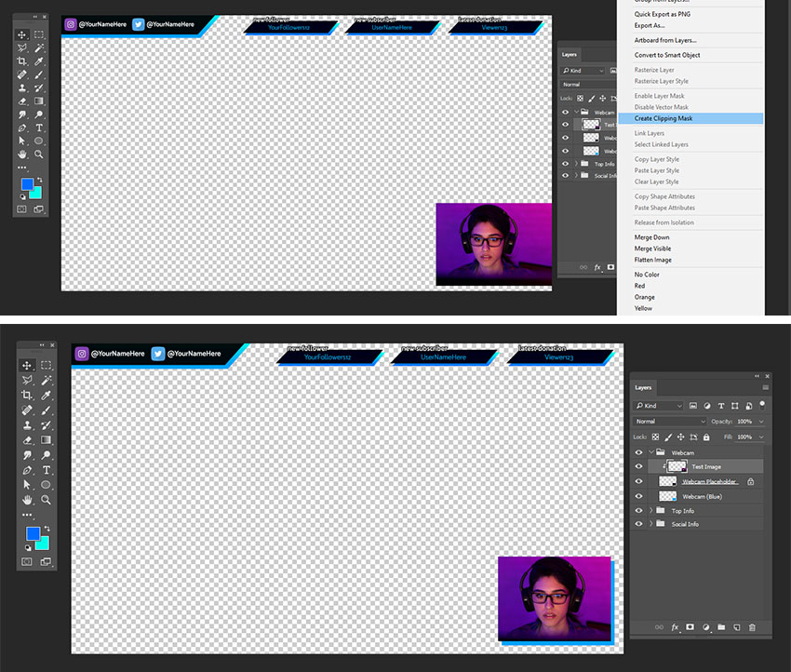Open the Layers panel hamburger menu in bottom screenshot
This screenshot has height=672, width=791.
765,387
